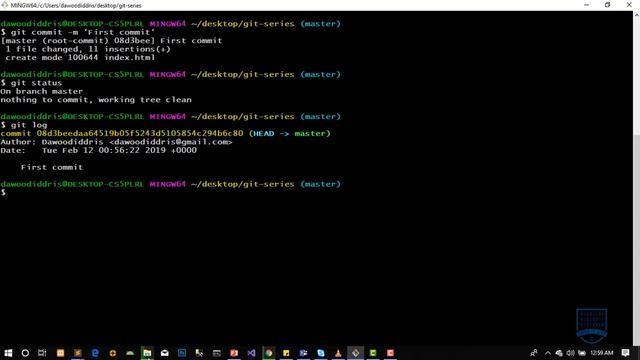Open Task View on the taskbar
Screen dimensions: 640x360
(42, 353)
